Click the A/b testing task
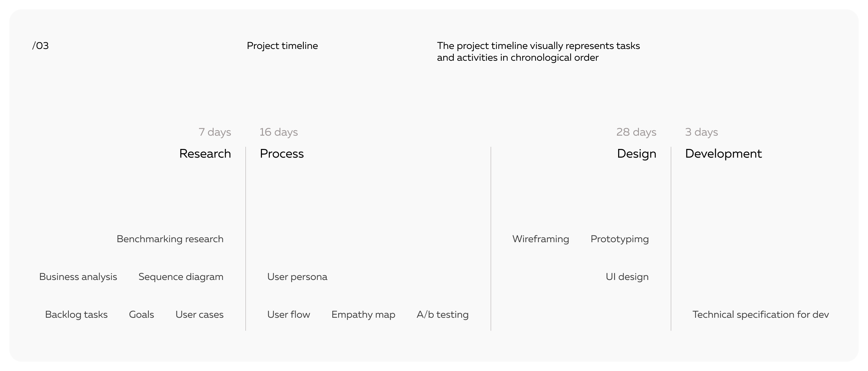 (x=442, y=314)
